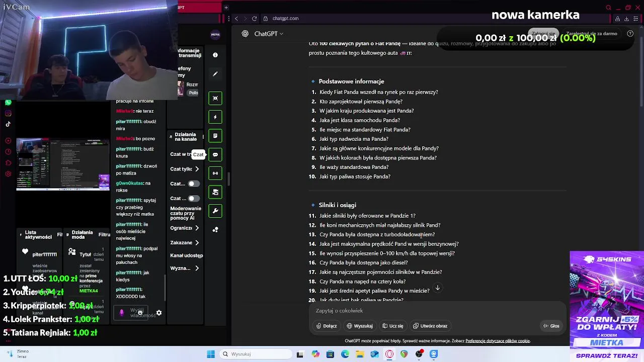Click the pencil edit icon

coord(215,74)
